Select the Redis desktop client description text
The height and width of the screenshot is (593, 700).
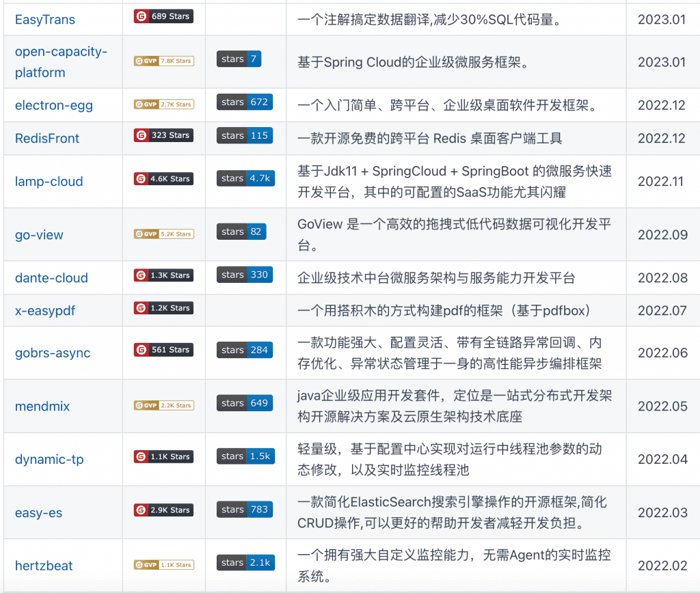430,138
